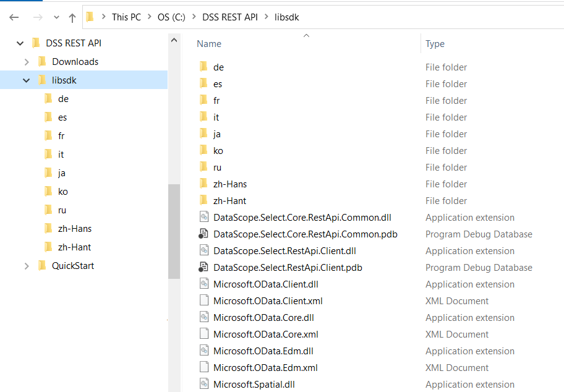Select the file name DataScope.Select.RestApi.Client.pdb
564x392 pixels.
(x=288, y=268)
